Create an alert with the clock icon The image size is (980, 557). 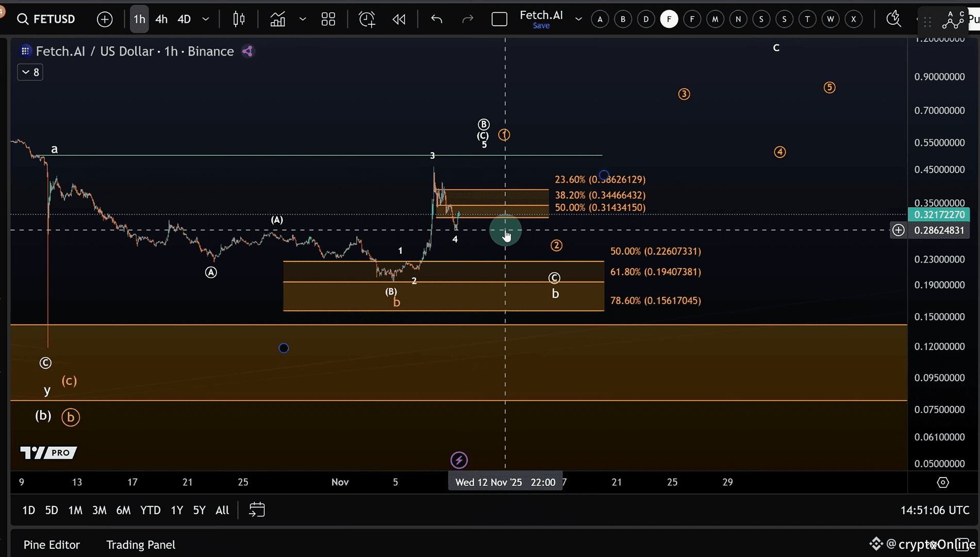pos(367,20)
